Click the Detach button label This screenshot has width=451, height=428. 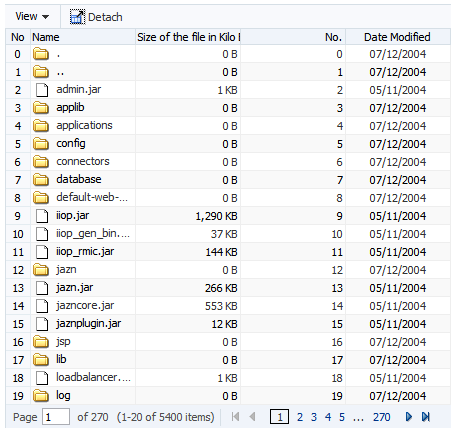coord(105,17)
